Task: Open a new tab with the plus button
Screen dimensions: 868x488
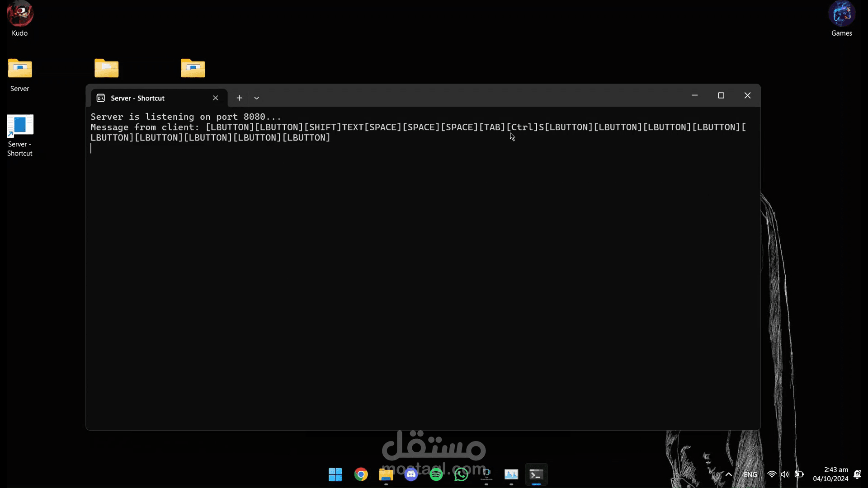Action: [x=240, y=98]
